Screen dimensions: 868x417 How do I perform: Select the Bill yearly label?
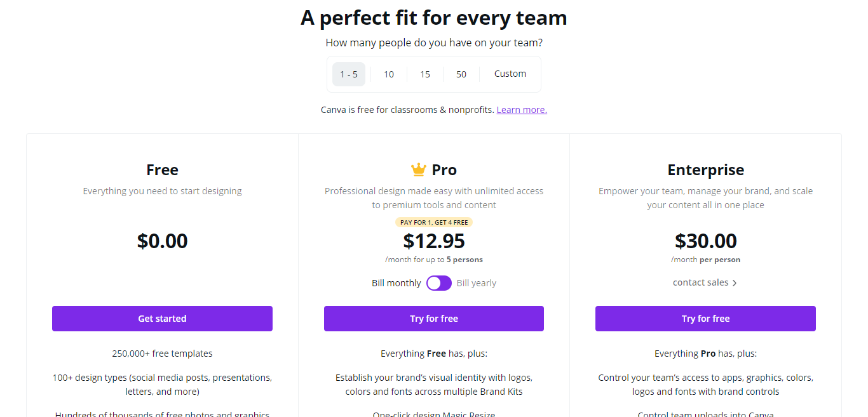click(x=477, y=283)
